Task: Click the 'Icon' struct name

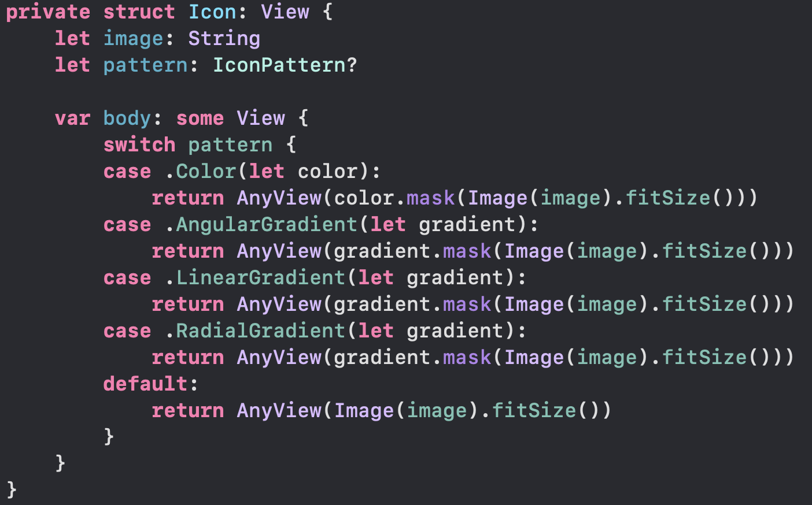Action: [x=212, y=12]
